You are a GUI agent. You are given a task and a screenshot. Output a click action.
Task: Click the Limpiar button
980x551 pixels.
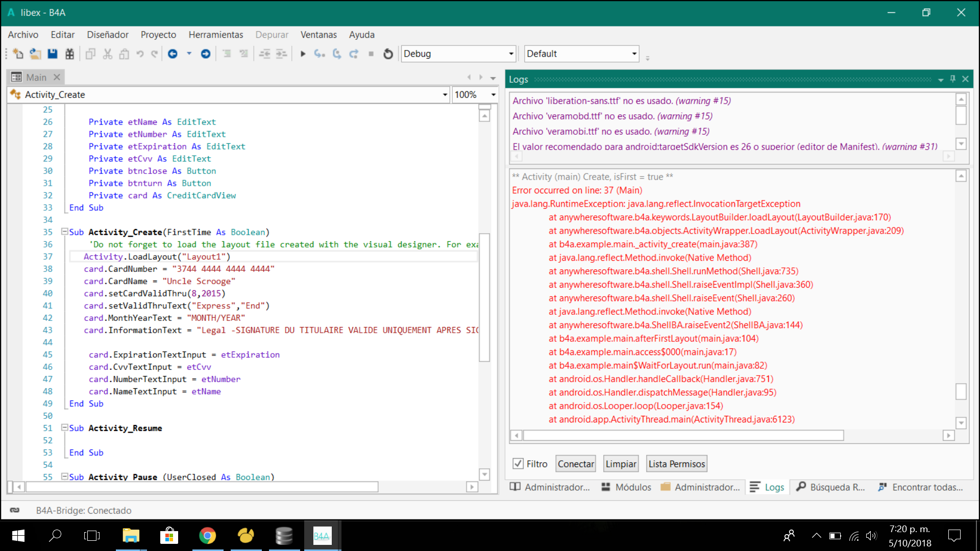621,464
